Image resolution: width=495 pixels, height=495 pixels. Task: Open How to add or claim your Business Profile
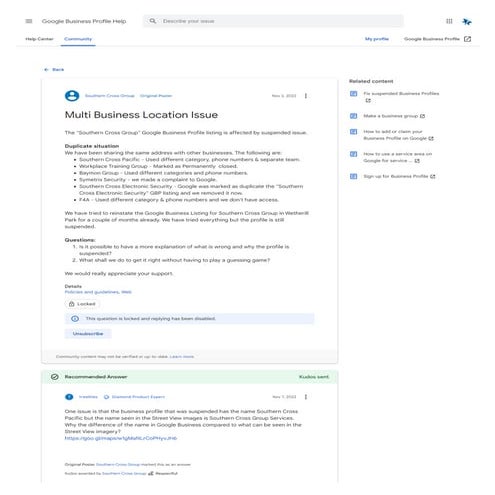pos(398,135)
